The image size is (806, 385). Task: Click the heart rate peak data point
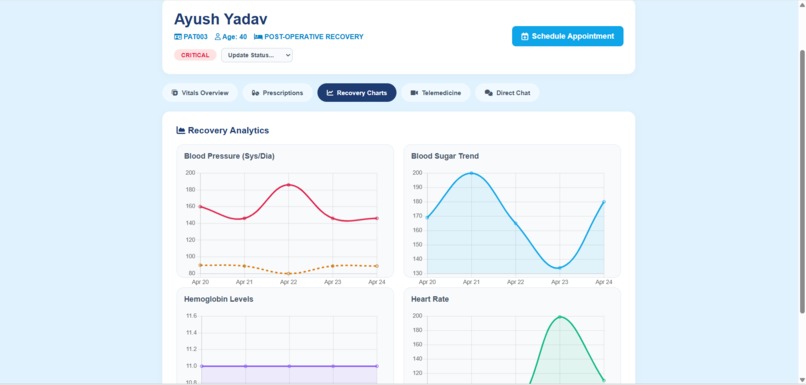[x=559, y=317]
